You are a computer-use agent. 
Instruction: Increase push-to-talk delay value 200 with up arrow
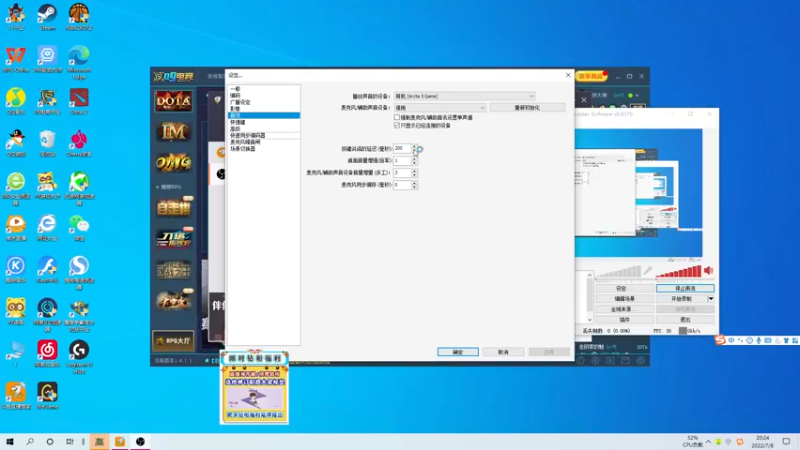pyautogui.click(x=414, y=146)
